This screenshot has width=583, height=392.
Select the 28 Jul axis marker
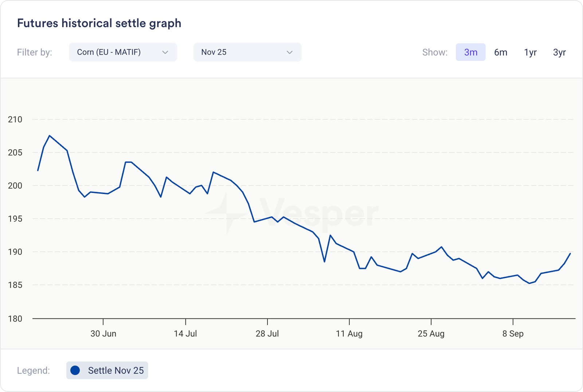[267, 333]
